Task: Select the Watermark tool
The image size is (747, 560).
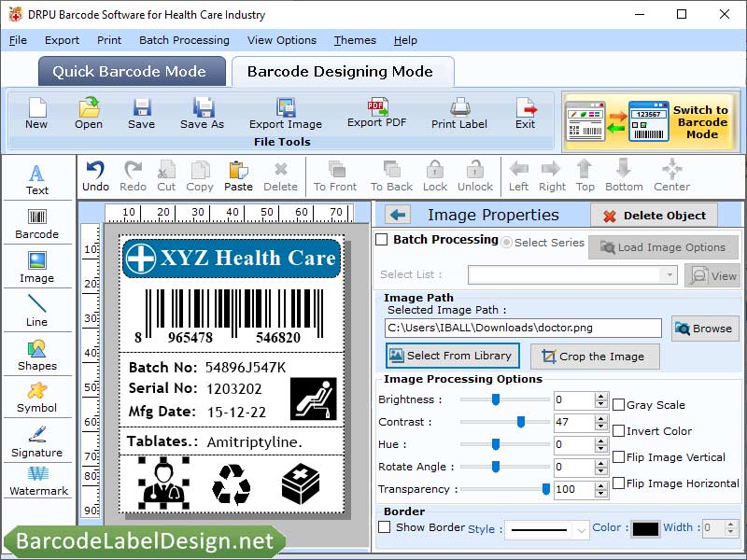Action: pyautogui.click(x=38, y=481)
